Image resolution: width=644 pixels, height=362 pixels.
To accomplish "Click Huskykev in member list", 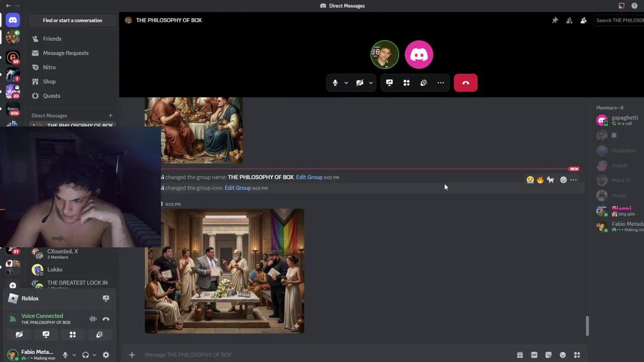I will click(619, 150).
